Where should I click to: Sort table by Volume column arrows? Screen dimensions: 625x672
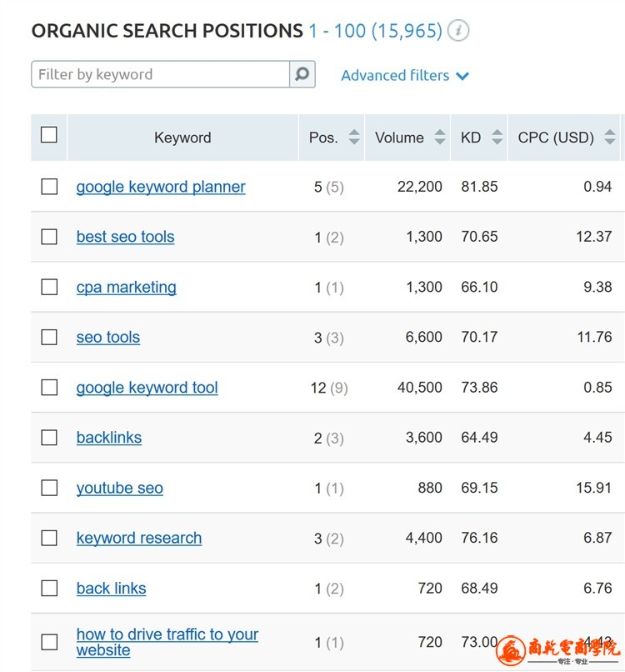point(440,138)
